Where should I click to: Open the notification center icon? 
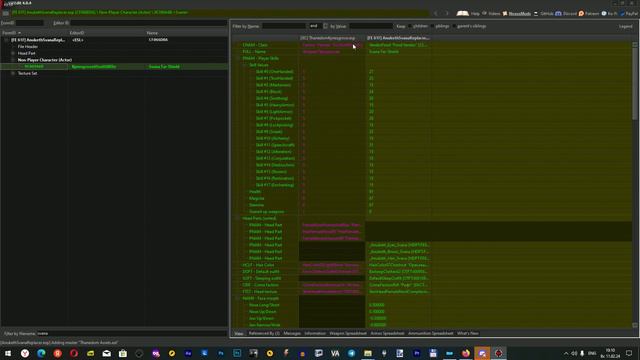(x=629, y=353)
